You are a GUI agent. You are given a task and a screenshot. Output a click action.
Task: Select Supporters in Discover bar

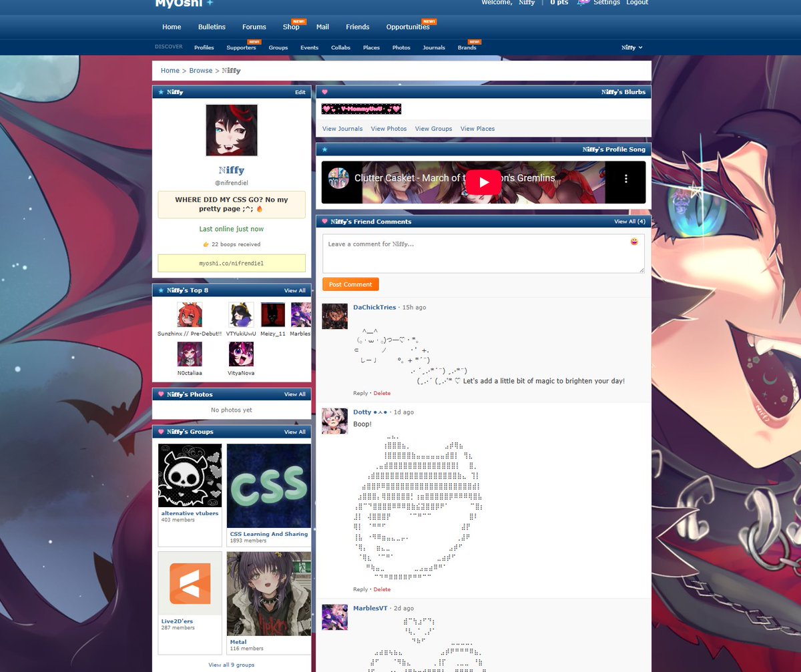(x=241, y=47)
